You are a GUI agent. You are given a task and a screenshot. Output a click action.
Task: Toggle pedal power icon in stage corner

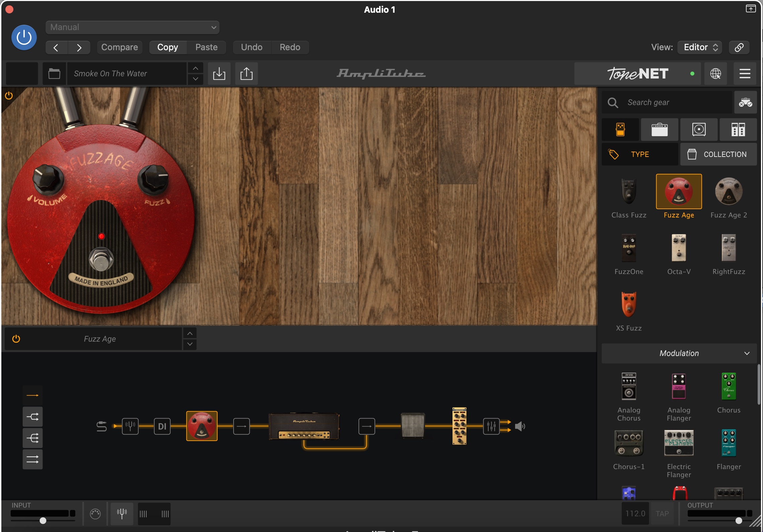pos(9,96)
